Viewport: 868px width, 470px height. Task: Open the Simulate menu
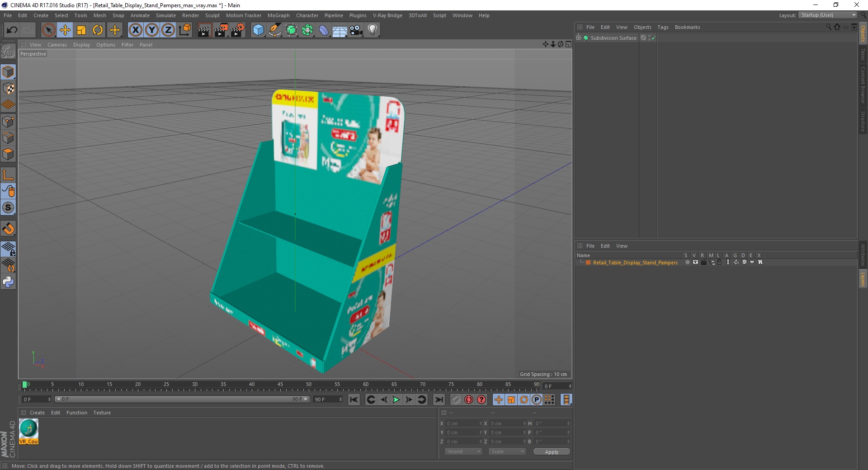(x=166, y=15)
